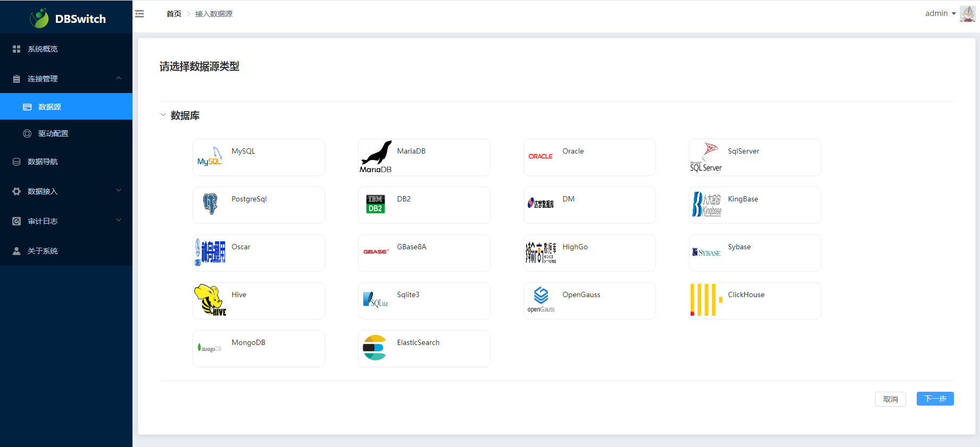This screenshot has width=980, height=447.
Task: Click the 连接管理 clipboard icon
Action: point(16,79)
